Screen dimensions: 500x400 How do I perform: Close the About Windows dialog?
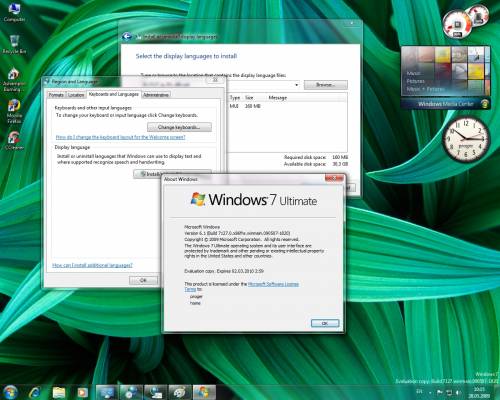tap(334, 179)
